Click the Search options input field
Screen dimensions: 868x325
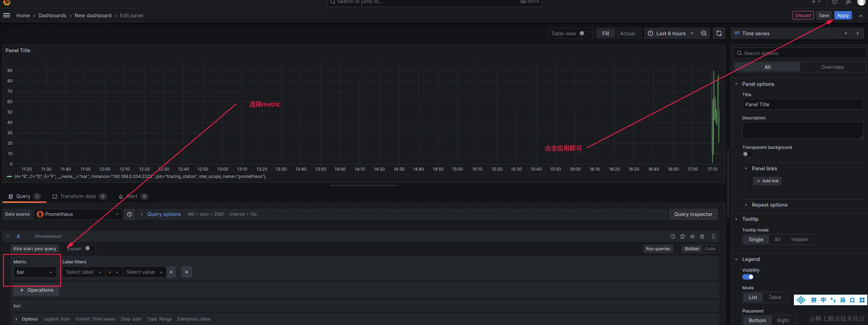(x=799, y=53)
